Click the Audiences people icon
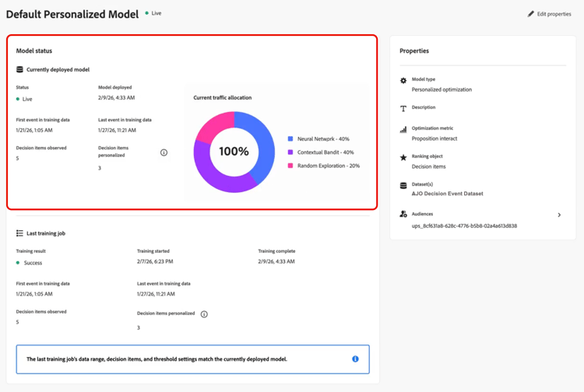 (403, 214)
